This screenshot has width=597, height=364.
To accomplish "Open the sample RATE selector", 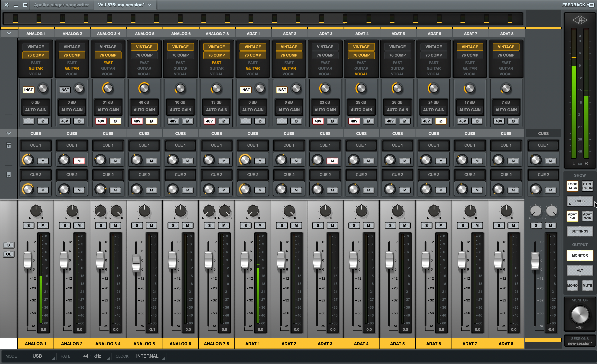I will point(92,356).
